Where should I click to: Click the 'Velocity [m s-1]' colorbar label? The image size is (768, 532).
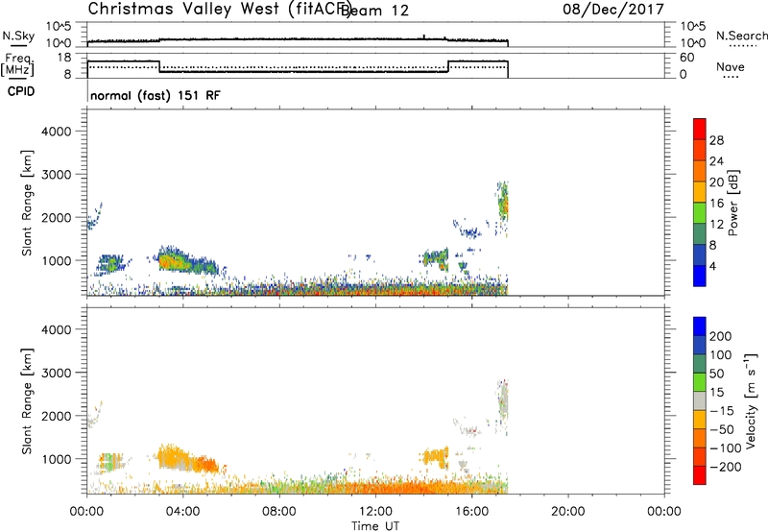pos(751,400)
